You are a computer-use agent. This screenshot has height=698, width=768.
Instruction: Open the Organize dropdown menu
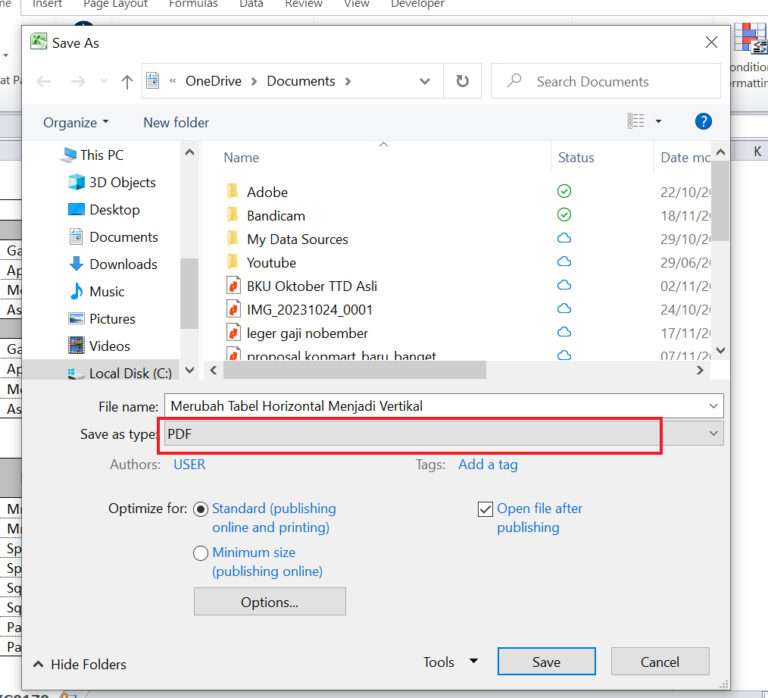point(75,122)
